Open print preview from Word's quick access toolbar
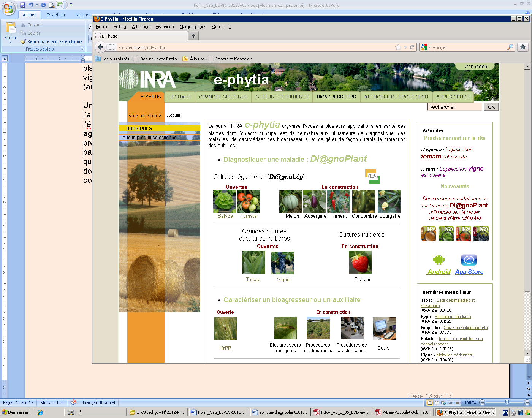 tap(51, 5)
